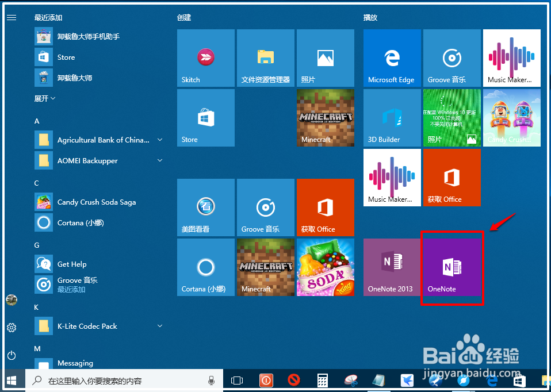Viewport: 551px width, 392px height.
Task: Click the letter C index header
Action: coord(37,183)
